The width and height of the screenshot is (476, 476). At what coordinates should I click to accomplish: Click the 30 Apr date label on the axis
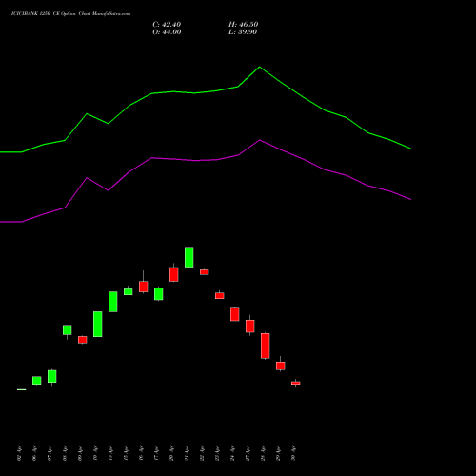pos(294,453)
